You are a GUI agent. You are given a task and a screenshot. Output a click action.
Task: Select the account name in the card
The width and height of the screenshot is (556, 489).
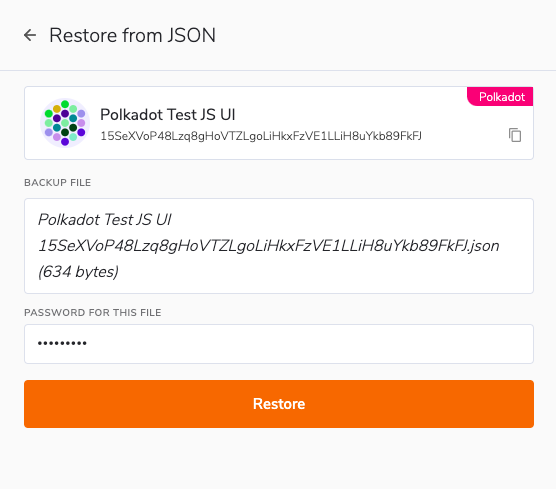(x=168, y=115)
